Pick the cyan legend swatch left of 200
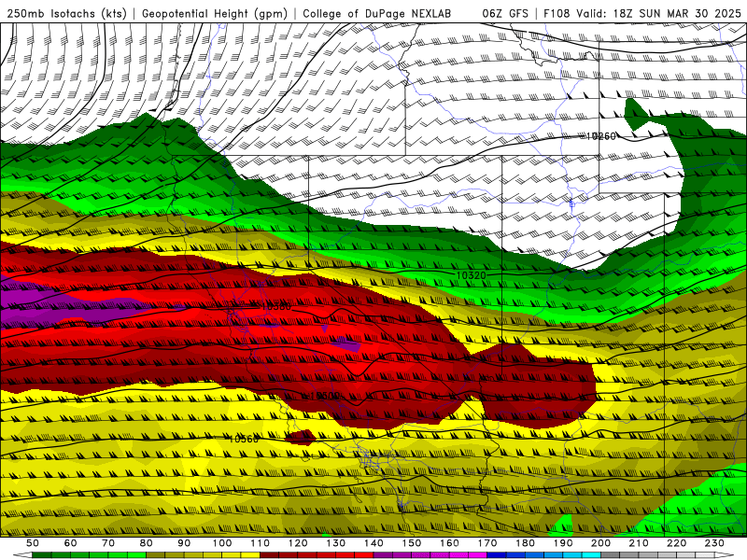This screenshot has width=747, height=560. click(592, 555)
